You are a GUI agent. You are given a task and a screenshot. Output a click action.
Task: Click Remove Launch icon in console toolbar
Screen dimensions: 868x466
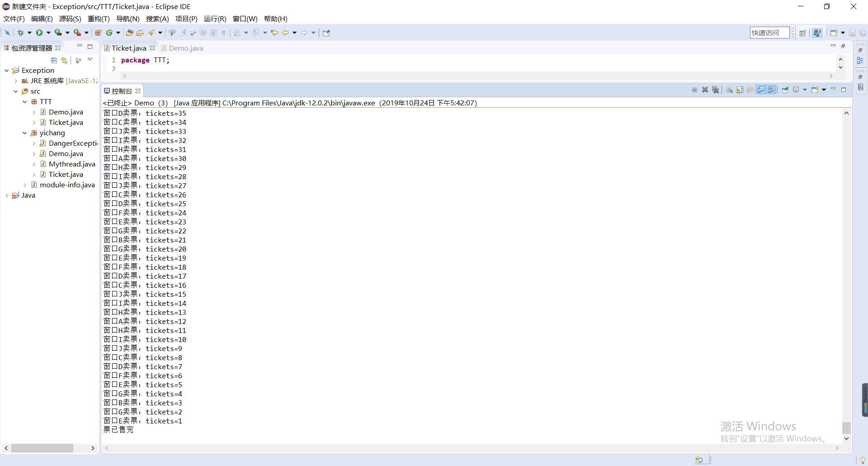tap(705, 90)
